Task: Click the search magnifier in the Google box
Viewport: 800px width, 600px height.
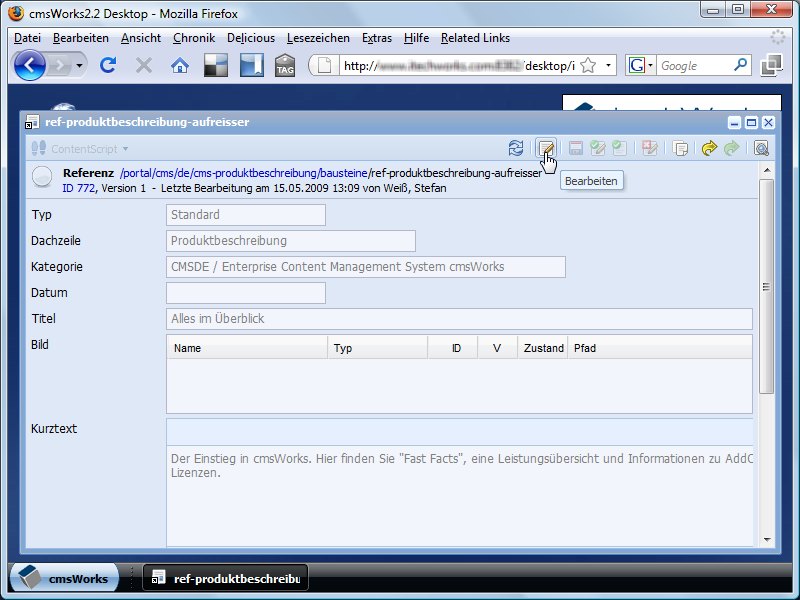Action: coord(740,65)
